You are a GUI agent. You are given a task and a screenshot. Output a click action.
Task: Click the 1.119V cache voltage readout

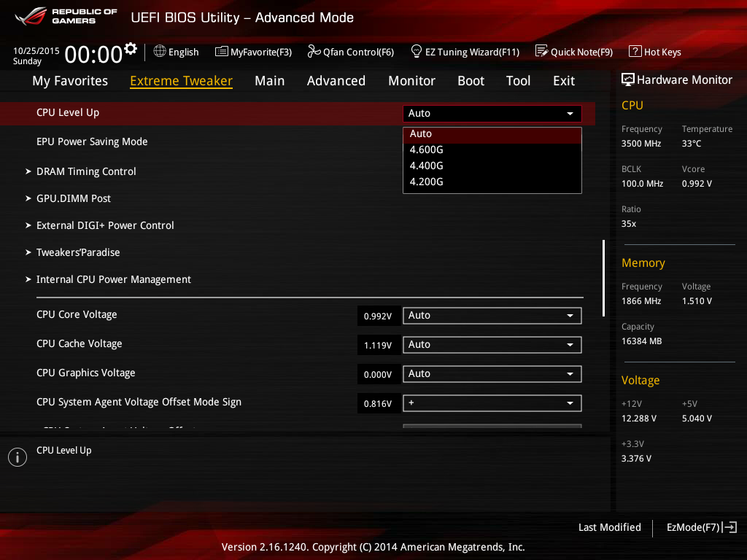pos(378,345)
